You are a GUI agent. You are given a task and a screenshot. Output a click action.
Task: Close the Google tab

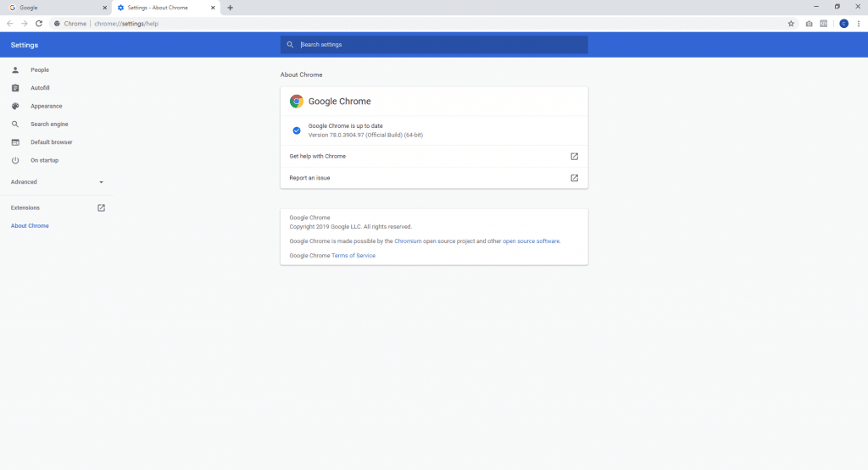click(x=104, y=8)
